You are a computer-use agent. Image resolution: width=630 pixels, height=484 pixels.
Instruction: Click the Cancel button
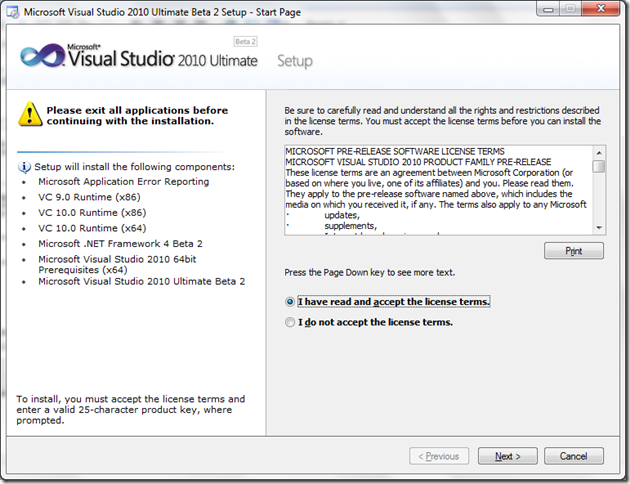573,456
